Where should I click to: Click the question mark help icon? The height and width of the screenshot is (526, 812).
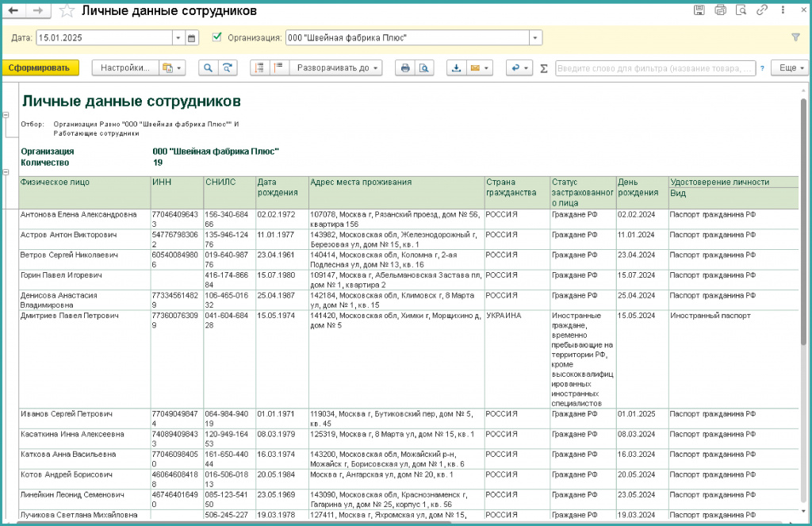tap(762, 68)
